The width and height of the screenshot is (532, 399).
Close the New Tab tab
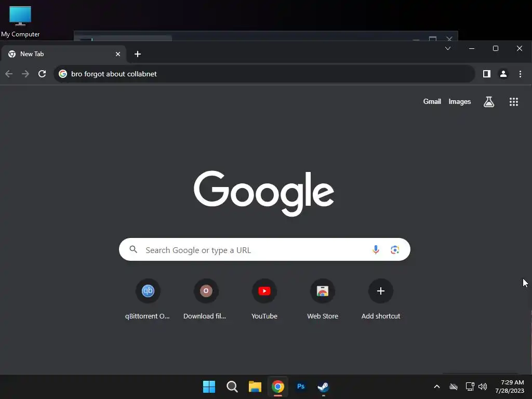click(118, 54)
